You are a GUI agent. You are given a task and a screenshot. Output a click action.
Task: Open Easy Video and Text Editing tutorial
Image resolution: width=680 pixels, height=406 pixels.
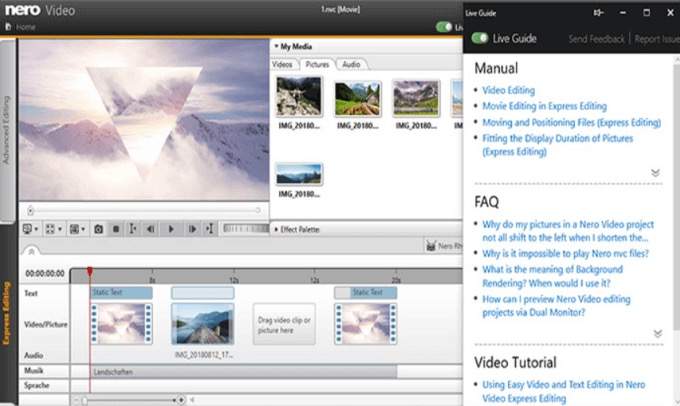point(564,391)
